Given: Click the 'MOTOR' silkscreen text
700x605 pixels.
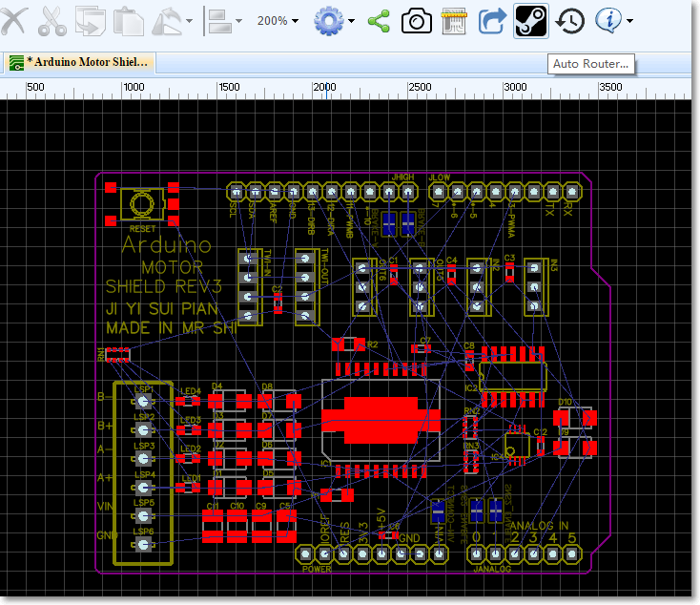Looking at the screenshot, I should tap(172, 267).
